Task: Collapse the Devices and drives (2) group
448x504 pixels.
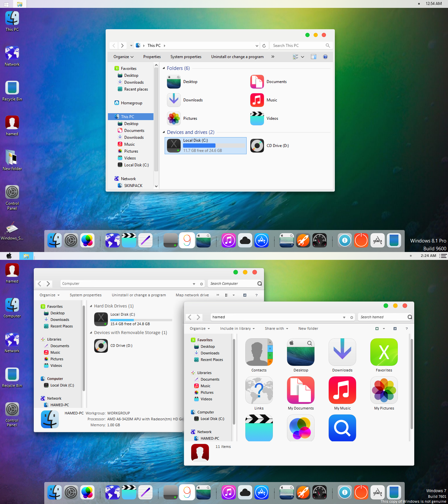Action: click(x=164, y=132)
